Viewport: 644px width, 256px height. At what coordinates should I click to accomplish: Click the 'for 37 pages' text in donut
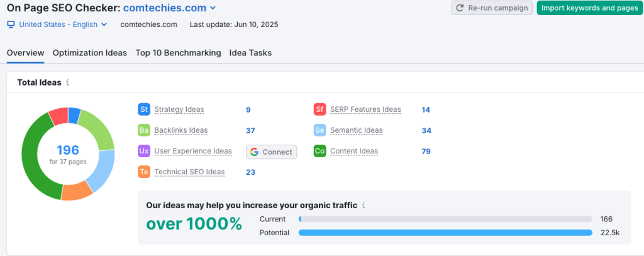(x=68, y=162)
